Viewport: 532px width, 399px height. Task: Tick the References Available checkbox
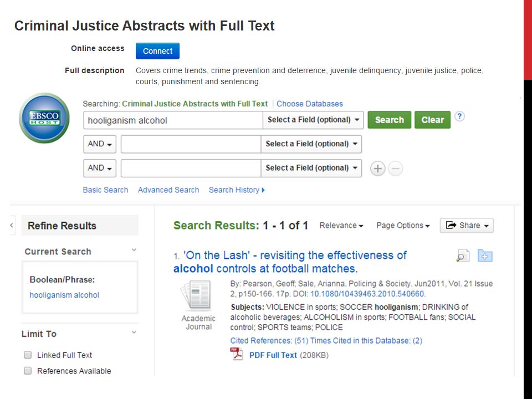[28, 371]
